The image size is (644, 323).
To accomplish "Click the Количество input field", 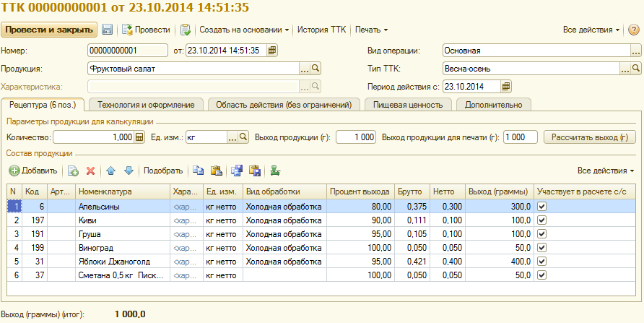I will click(93, 137).
